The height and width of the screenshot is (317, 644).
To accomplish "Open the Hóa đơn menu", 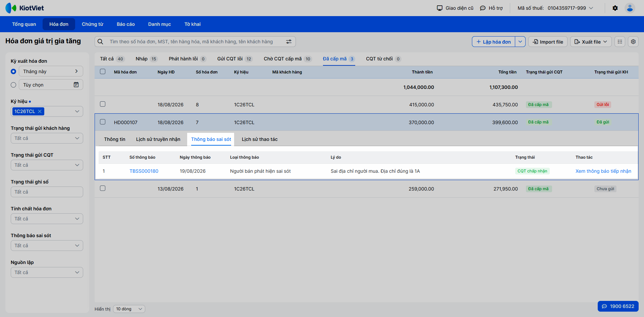I will click(59, 24).
